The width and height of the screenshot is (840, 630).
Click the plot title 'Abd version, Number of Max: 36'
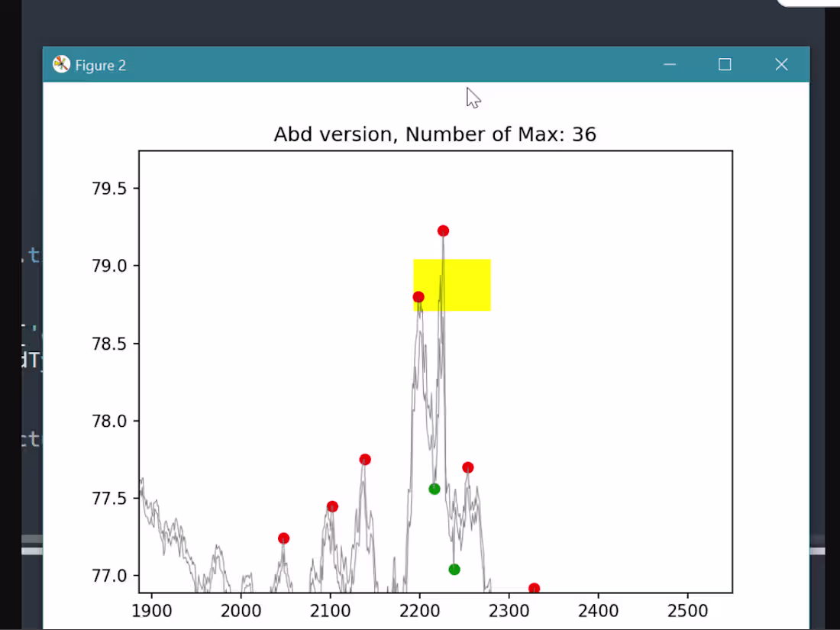pos(435,134)
